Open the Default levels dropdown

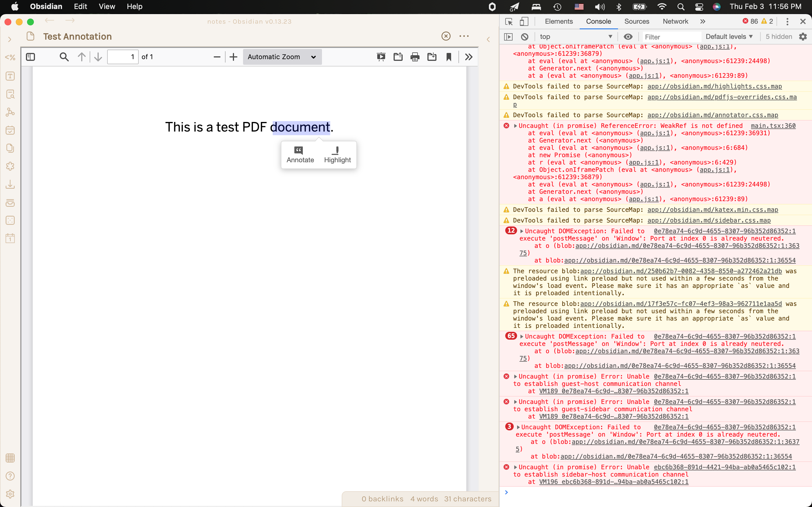[729, 37]
